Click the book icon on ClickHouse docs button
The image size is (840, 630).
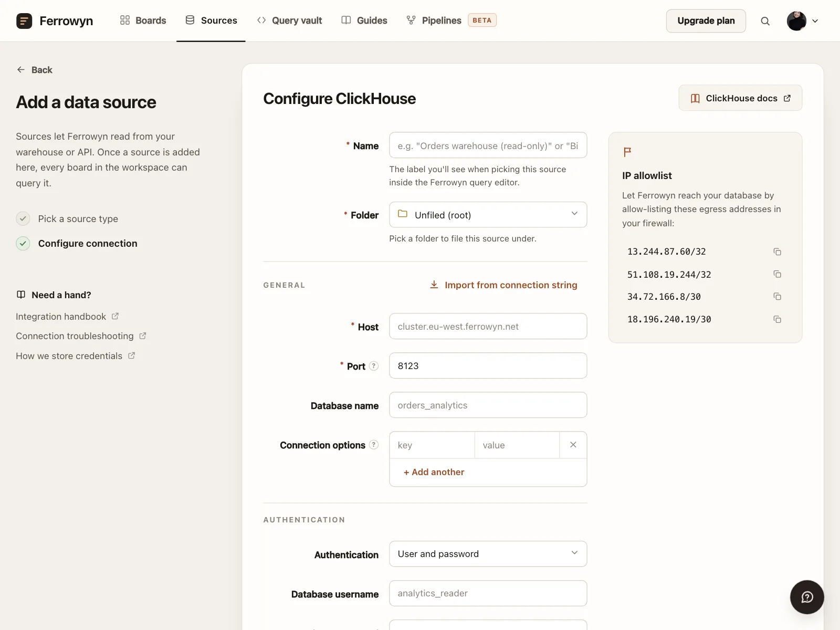click(695, 98)
